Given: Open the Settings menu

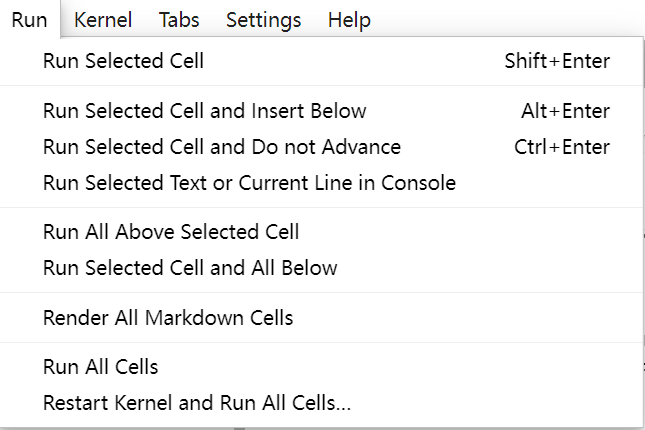Looking at the screenshot, I should pos(263,20).
